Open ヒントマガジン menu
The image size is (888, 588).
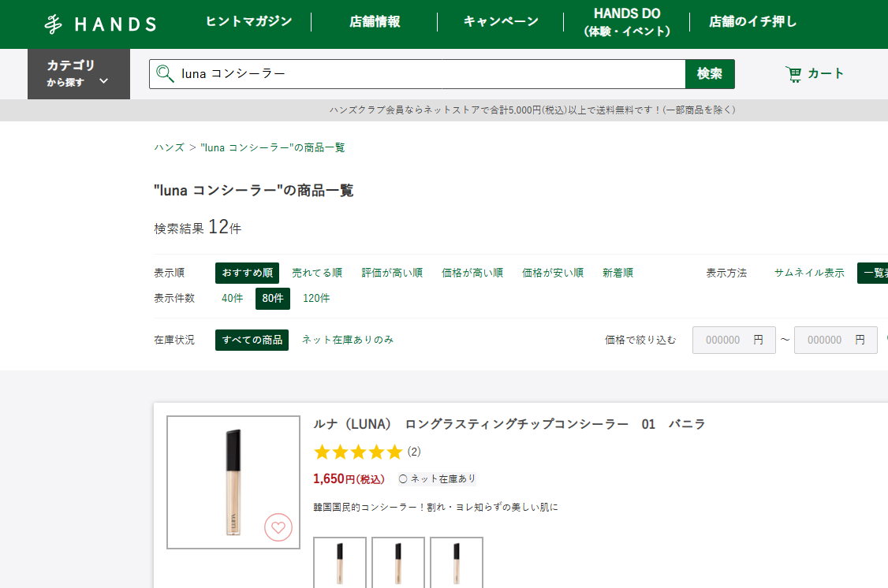coord(248,21)
